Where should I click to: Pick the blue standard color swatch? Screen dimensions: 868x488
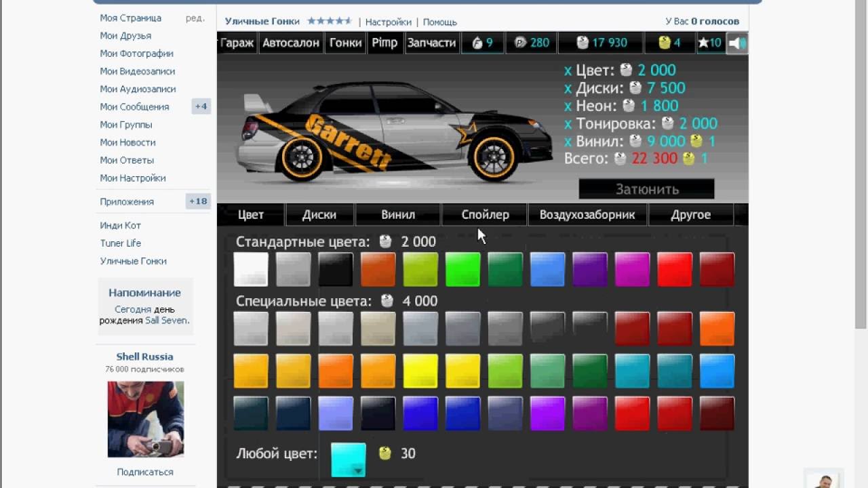click(547, 269)
